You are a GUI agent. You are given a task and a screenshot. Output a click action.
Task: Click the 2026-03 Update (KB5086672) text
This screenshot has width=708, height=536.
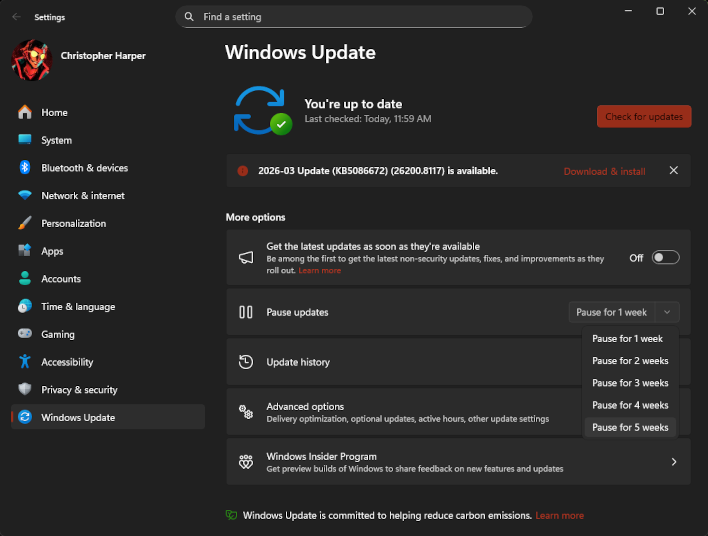point(378,171)
